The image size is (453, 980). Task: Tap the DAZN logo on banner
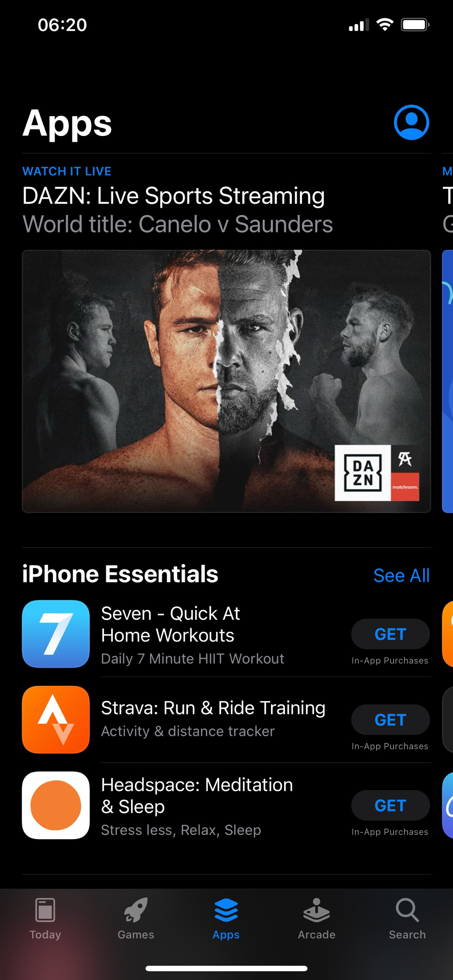(363, 473)
